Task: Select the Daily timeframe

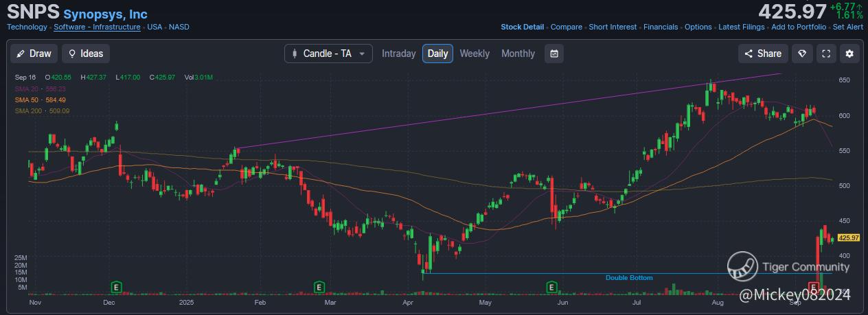Action: click(437, 54)
